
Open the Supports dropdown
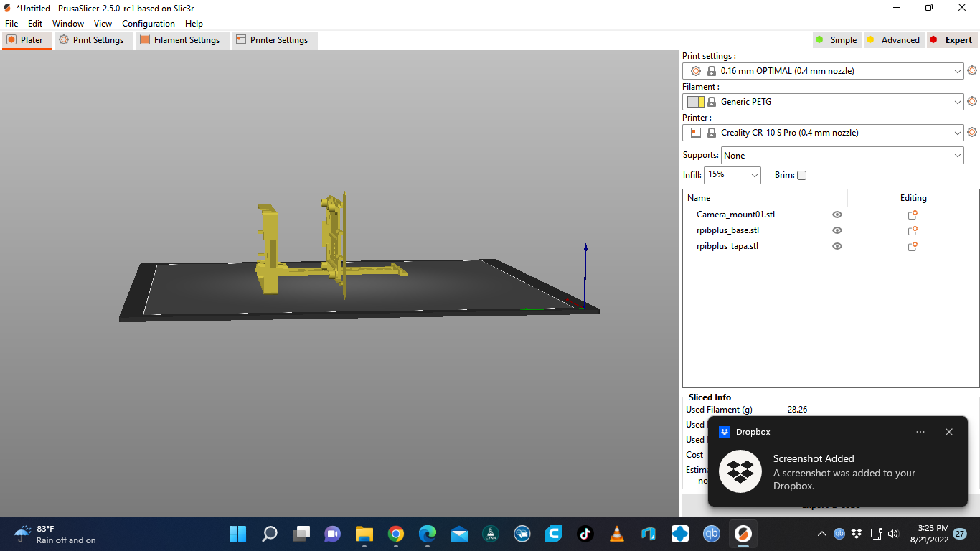click(842, 155)
